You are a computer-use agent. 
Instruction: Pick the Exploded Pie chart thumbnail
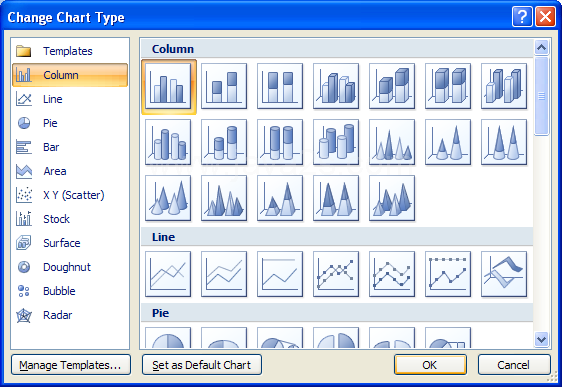click(x=336, y=338)
